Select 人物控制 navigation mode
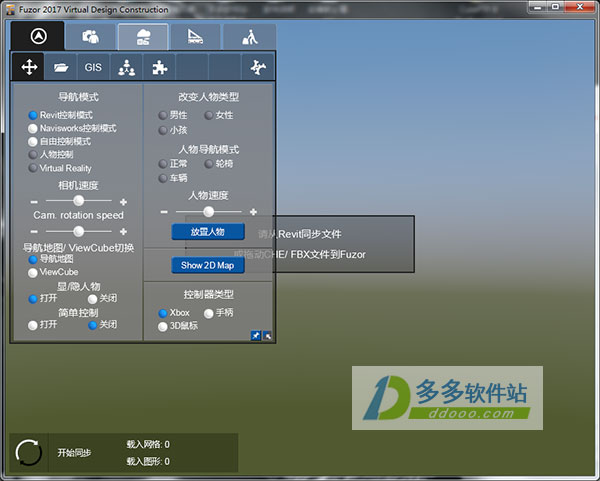600x481 pixels. click(33, 155)
